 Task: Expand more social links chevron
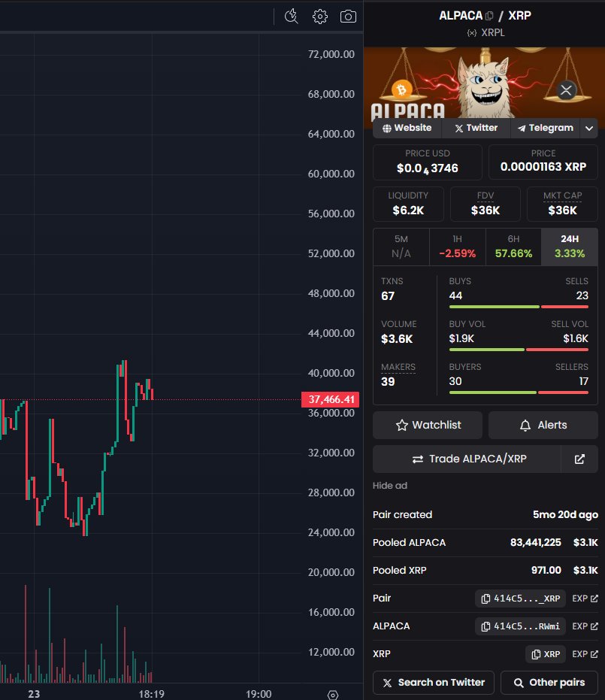pyautogui.click(x=589, y=129)
